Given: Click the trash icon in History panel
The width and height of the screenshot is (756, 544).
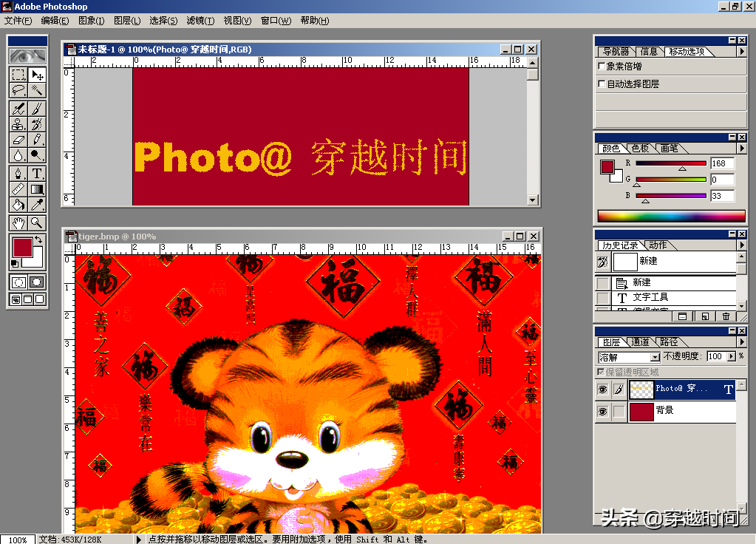Looking at the screenshot, I should click(x=726, y=316).
